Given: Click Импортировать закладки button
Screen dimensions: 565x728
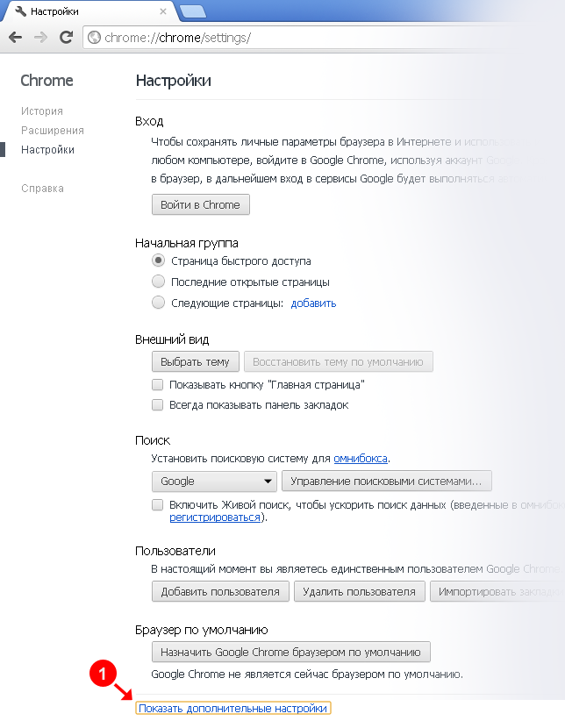Looking at the screenshot, I should (497, 591).
